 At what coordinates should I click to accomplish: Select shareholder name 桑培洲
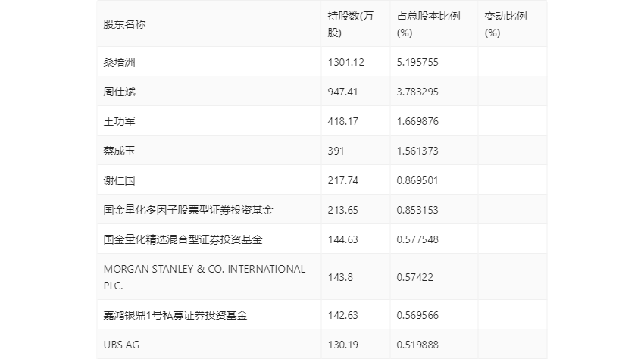point(119,62)
